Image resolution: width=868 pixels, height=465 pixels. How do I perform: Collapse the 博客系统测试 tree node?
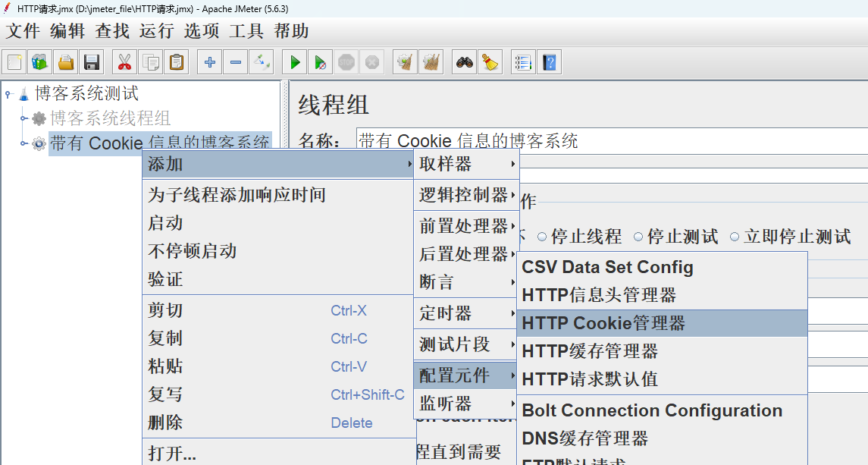[x=8, y=94]
